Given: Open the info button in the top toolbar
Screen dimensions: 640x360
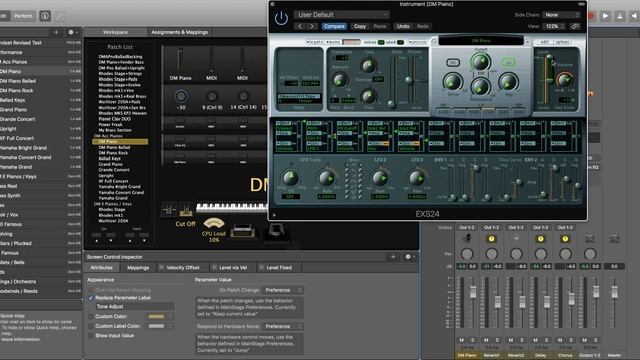Looking at the screenshot, I should click(x=45, y=16).
